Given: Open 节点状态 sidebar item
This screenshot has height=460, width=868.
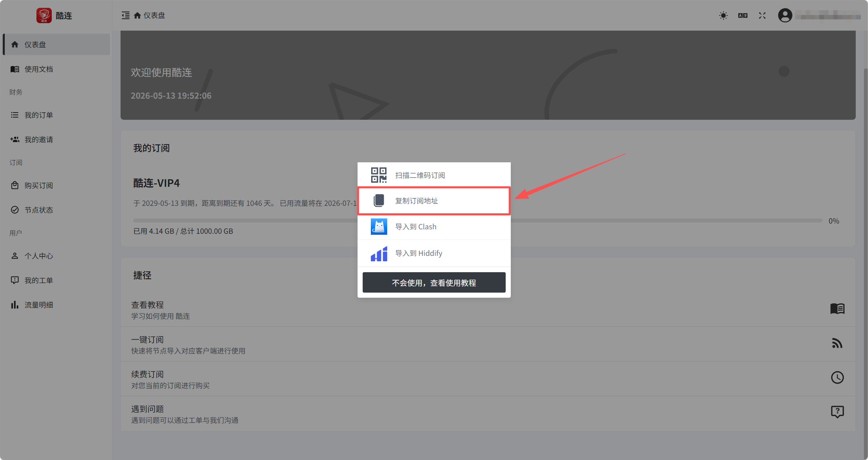Looking at the screenshot, I should 57,210.
